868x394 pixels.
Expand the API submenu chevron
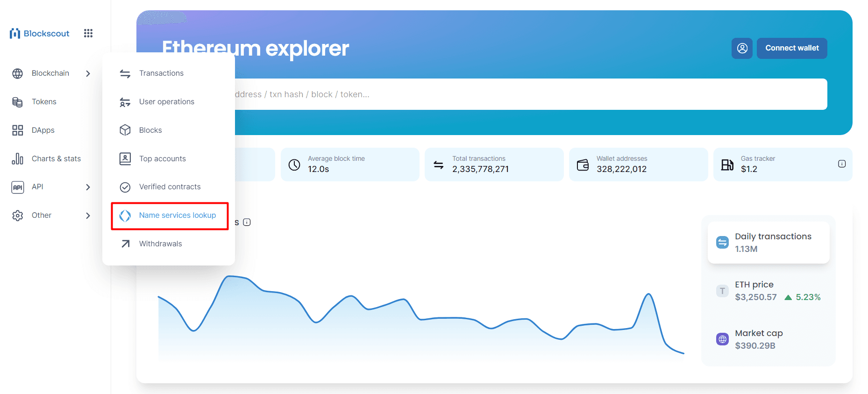(88, 187)
